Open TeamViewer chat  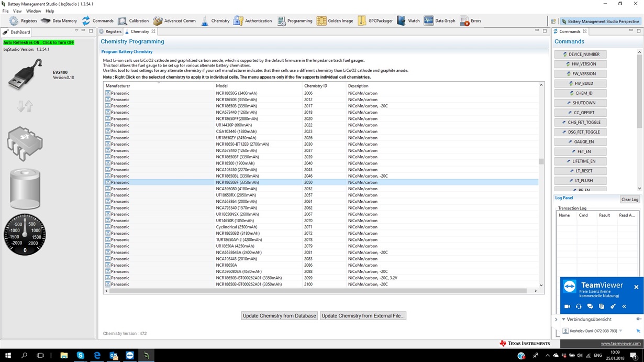(590, 306)
